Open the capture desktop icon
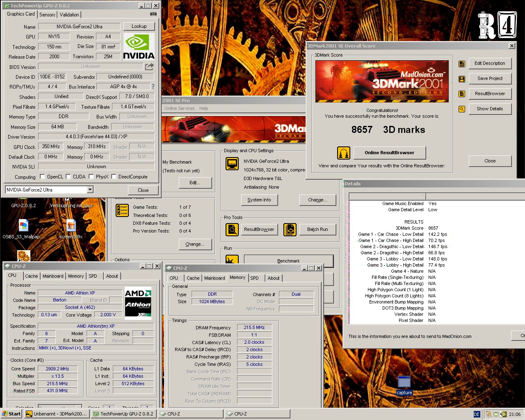 404,385
